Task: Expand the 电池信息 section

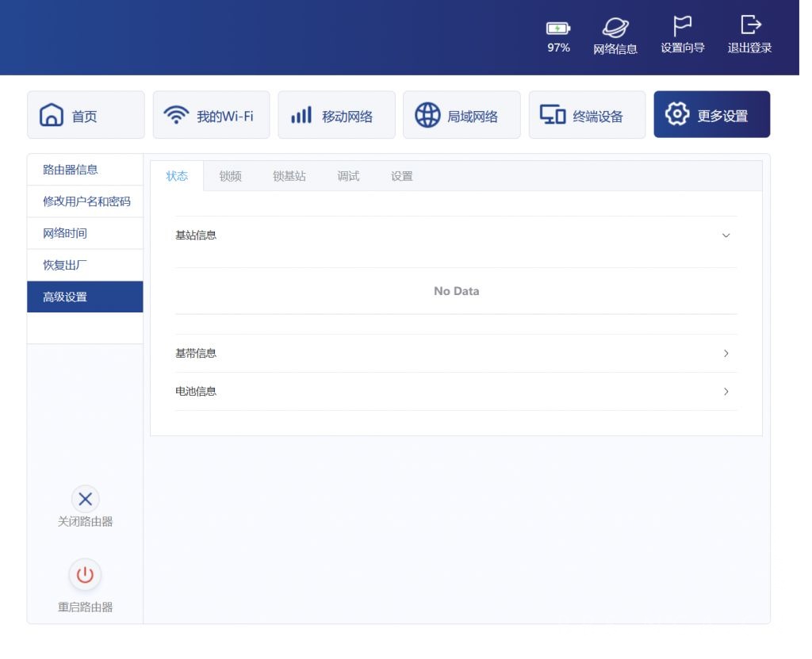Action: point(726,392)
